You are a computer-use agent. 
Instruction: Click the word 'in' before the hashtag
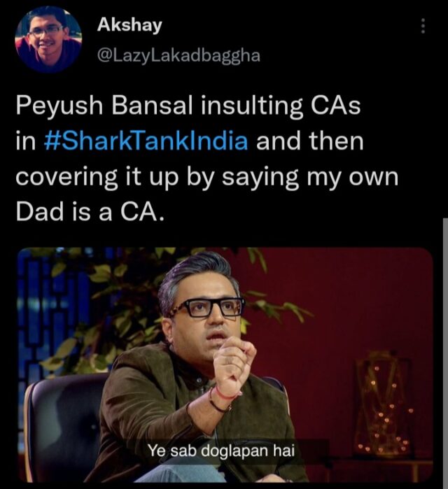click(26, 141)
